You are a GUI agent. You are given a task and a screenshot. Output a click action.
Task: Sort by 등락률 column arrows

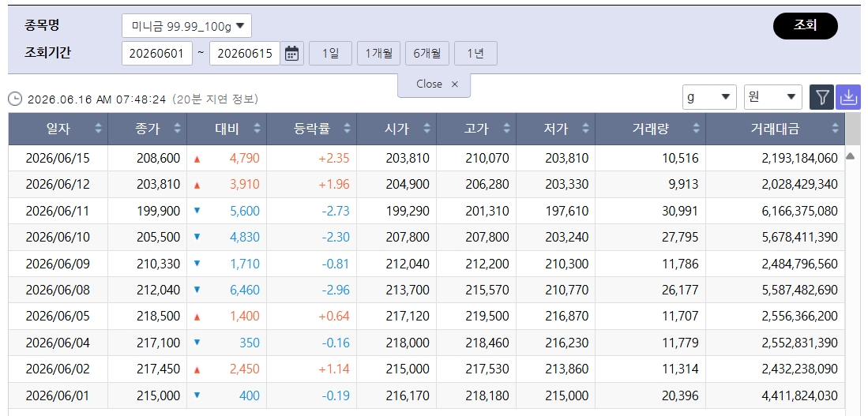pyautogui.click(x=347, y=129)
